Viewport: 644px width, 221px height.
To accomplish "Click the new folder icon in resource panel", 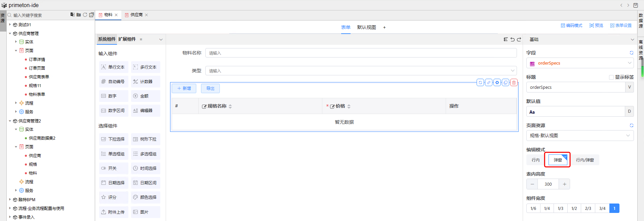I will pos(79,15).
